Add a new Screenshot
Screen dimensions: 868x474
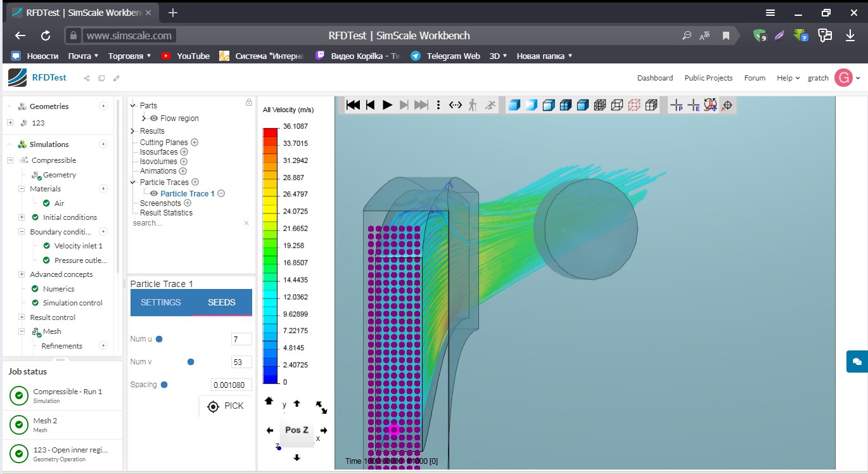click(188, 203)
